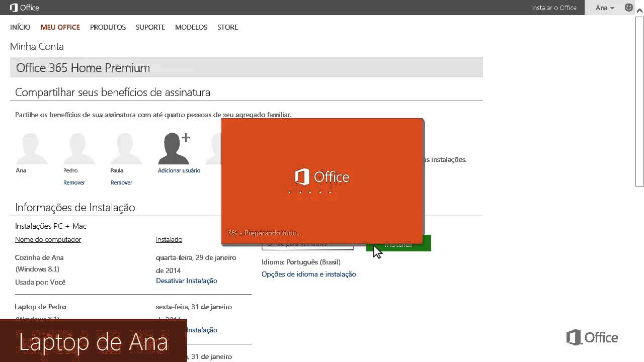644x362 pixels.
Task: Click the Cozinha de Ana computer name
Action: [x=39, y=257]
